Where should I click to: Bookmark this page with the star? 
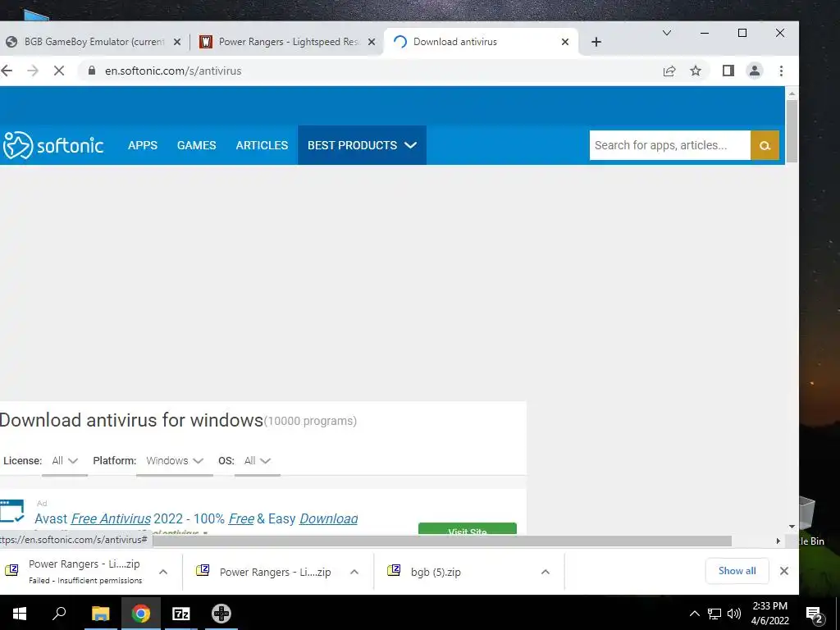click(x=696, y=71)
